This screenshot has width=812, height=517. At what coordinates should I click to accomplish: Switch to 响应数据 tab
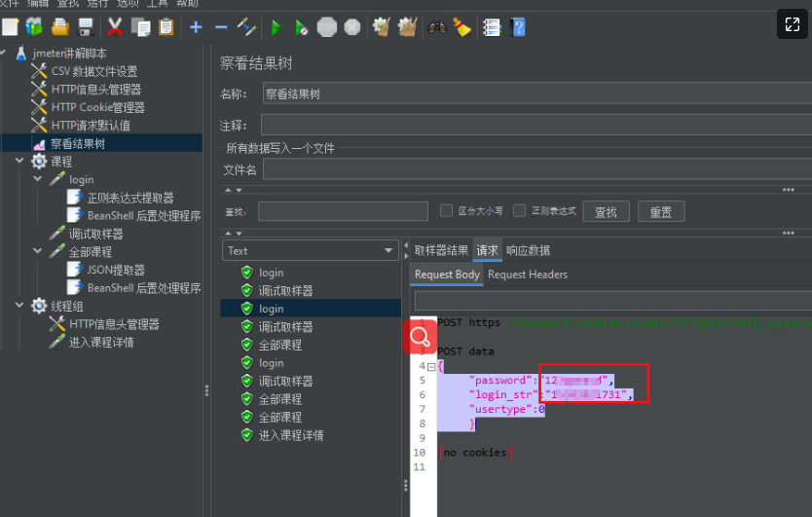pyautogui.click(x=528, y=251)
